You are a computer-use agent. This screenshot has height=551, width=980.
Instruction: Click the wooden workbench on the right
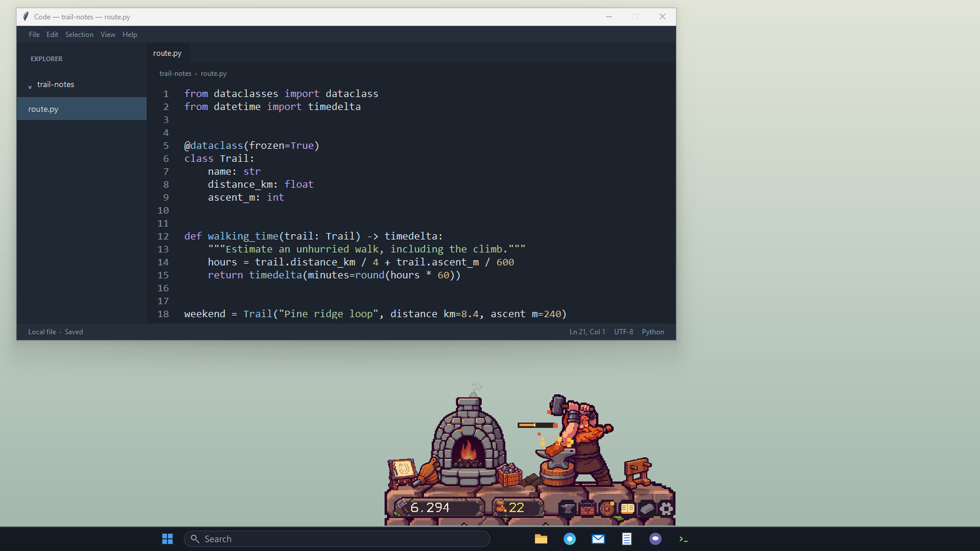[638, 472]
